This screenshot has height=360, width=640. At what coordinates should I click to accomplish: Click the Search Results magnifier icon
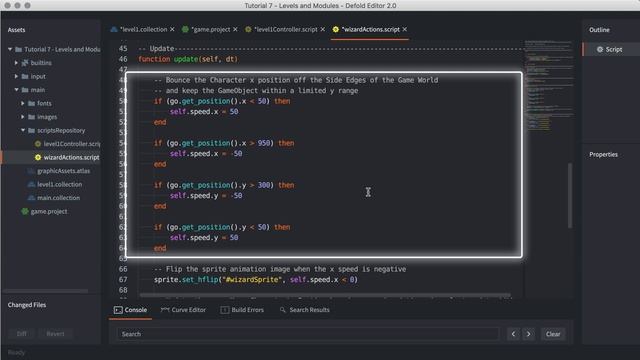282,310
